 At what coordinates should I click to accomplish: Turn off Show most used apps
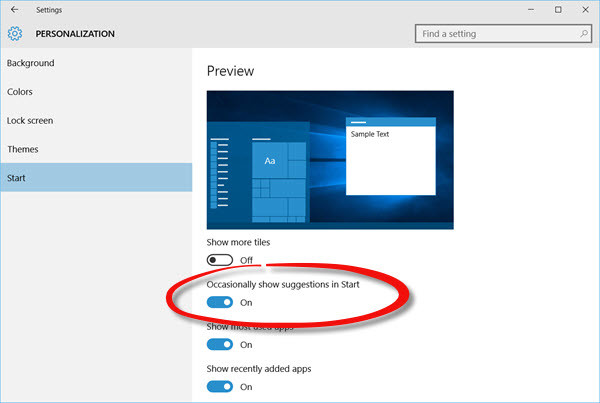tap(220, 344)
